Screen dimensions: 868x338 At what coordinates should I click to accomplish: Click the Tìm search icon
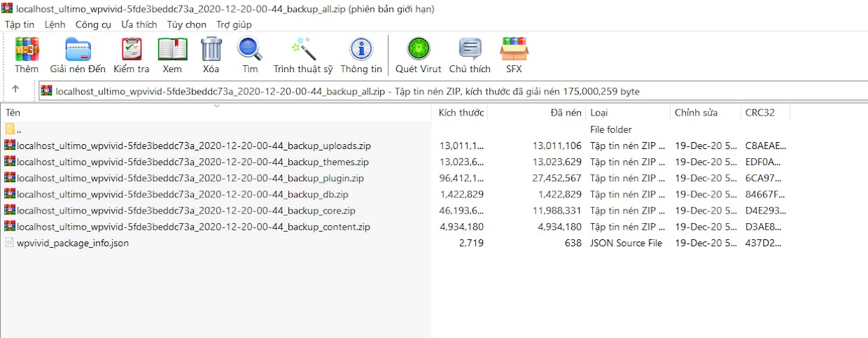pyautogui.click(x=250, y=49)
